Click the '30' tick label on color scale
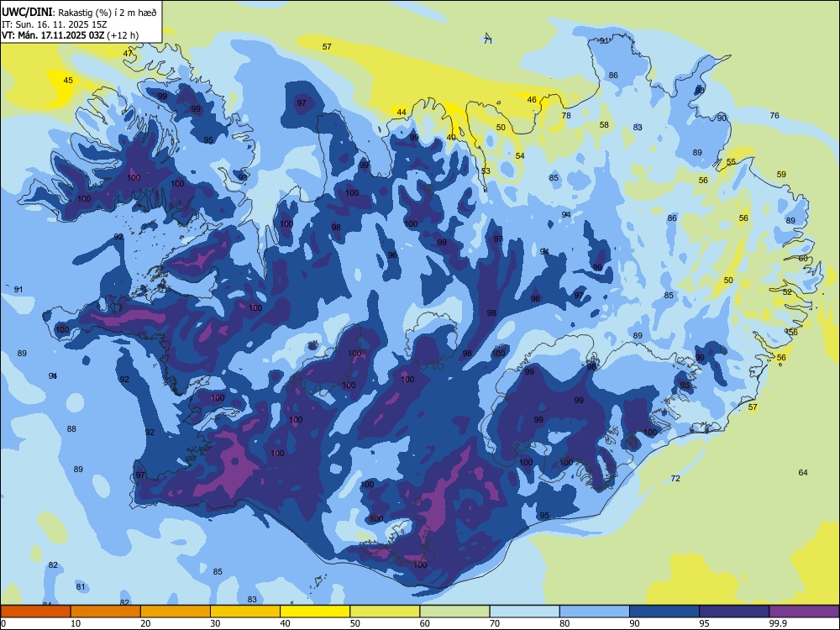This screenshot has width=840, height=630. [215, 623]
